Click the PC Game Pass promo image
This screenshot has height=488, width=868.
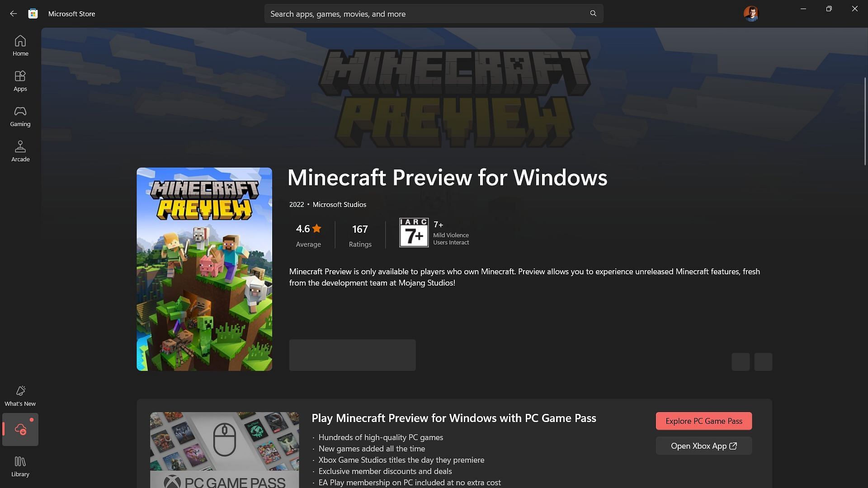point(224,450)
